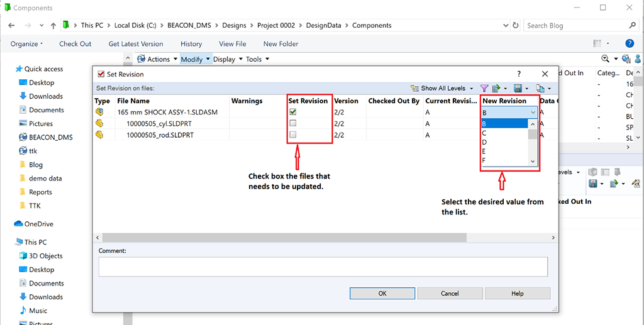Click the Show All Levels tree icon
Image resolution: width=644 pixels, height=325 pixels.
click(414, 88)
